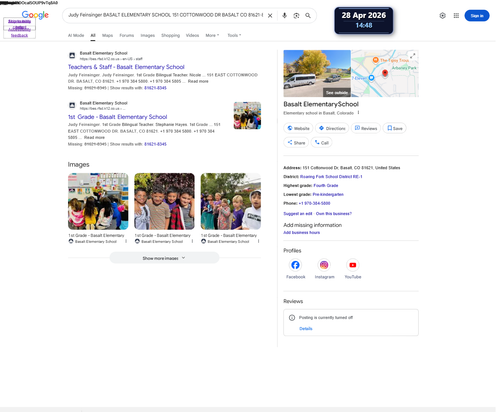Click the phone number +1 970-384-5800
Screen dimensions: 500x412
[314, 203]
